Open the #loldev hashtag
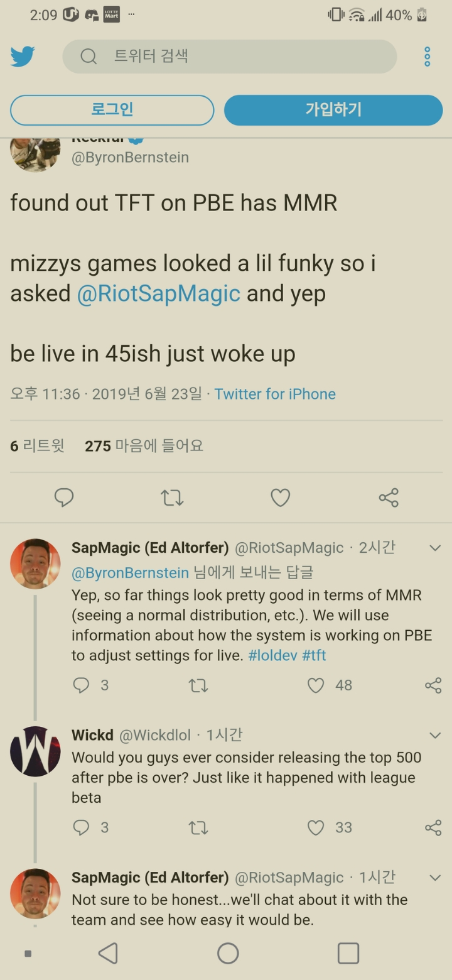The width and height of the screenshot is (452, 980). click(272, 655)
